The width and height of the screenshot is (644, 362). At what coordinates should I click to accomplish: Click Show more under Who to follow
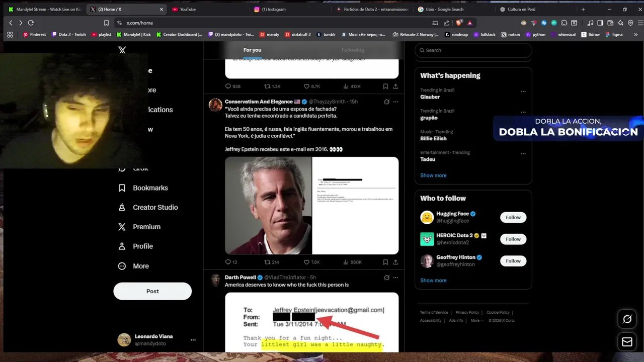coord(433,281)
